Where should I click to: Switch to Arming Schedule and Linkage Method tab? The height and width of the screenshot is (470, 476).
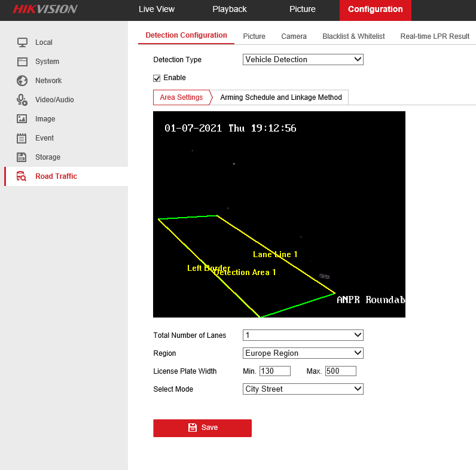[x=280, y=97]
